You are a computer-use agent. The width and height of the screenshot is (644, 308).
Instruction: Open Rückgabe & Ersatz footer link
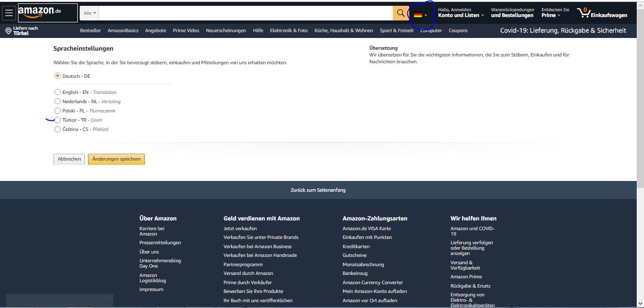[470, 286]
